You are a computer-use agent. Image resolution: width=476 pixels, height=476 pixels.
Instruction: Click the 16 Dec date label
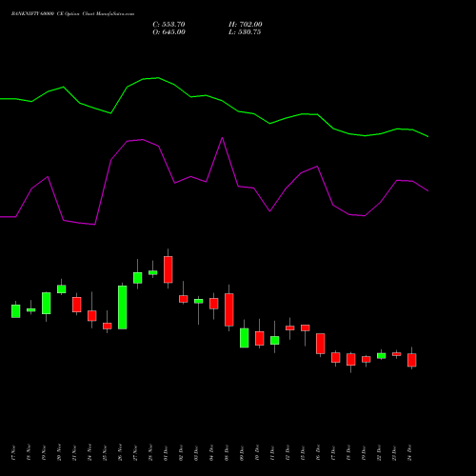point(318,453)
